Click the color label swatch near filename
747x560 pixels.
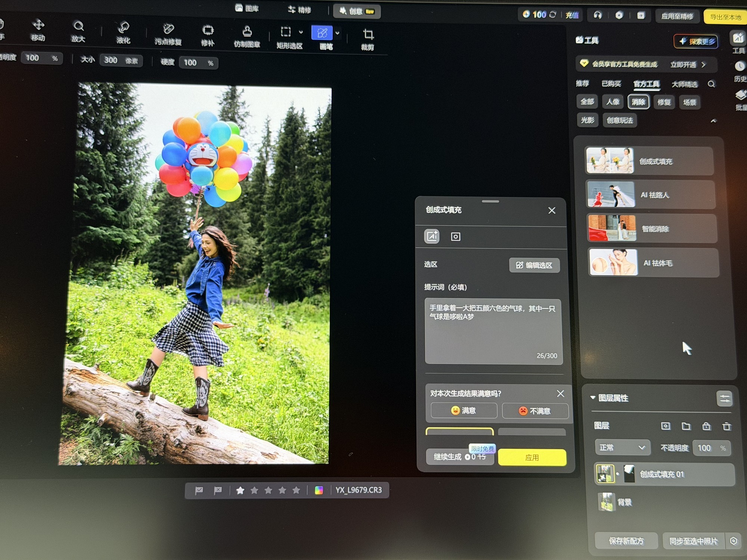tap(319, 490)
